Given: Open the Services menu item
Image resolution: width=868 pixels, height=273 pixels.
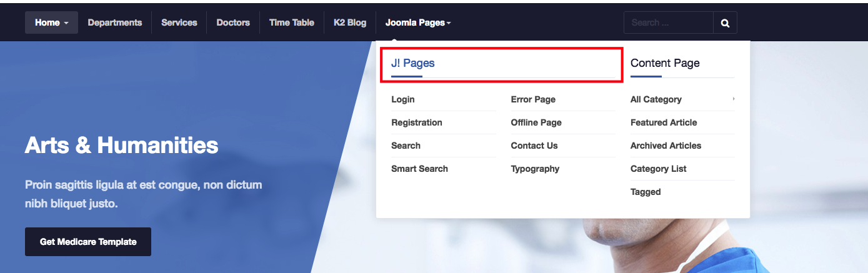Looking at the screenshot, I should coord(179,23).
